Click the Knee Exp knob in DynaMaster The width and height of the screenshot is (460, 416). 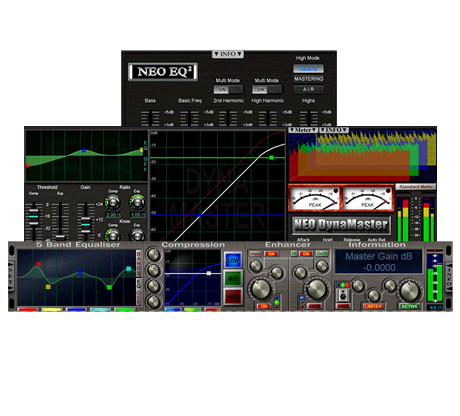pyautogui.click(x=137, y=235)
